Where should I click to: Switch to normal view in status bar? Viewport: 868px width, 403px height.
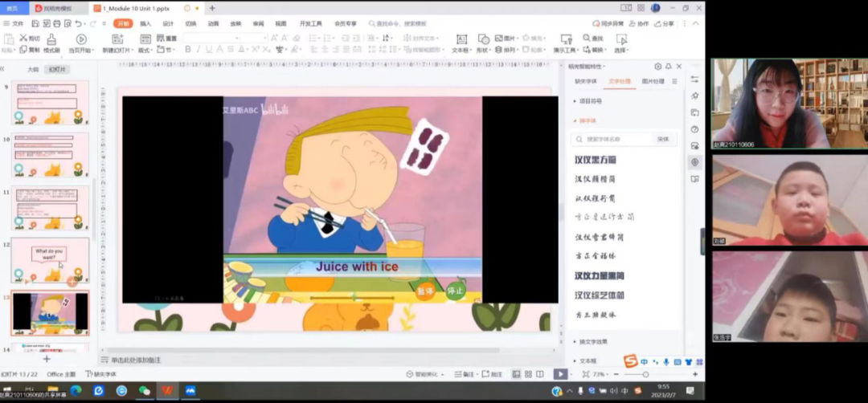tap(516, 374)
